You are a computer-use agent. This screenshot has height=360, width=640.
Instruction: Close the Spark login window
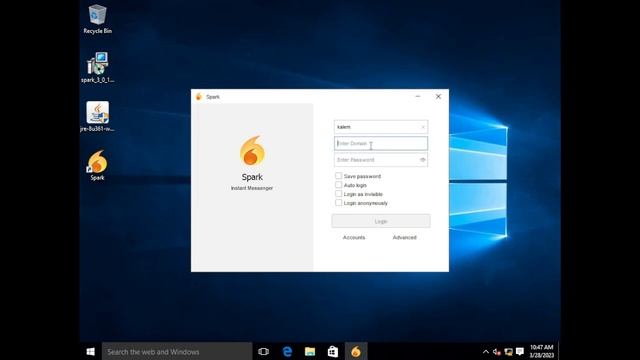tap(438, 97)
